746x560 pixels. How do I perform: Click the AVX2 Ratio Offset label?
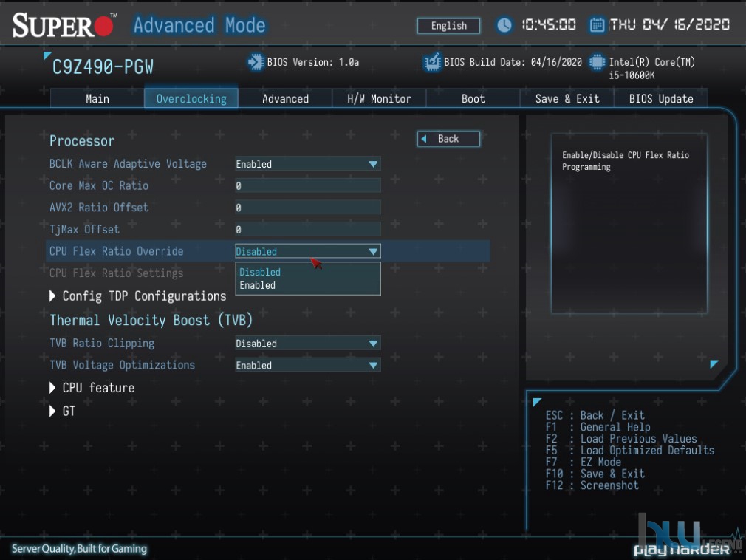pos(99,208)
